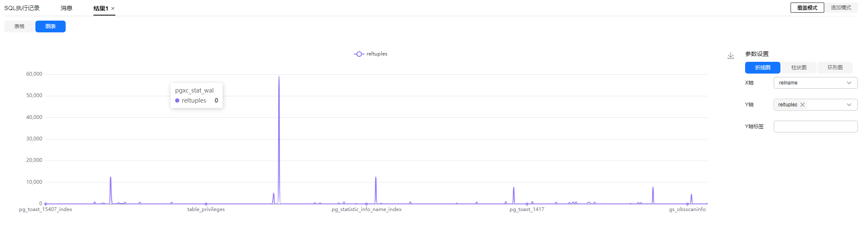Click data point marker at table_privileges

pos(206,204)
